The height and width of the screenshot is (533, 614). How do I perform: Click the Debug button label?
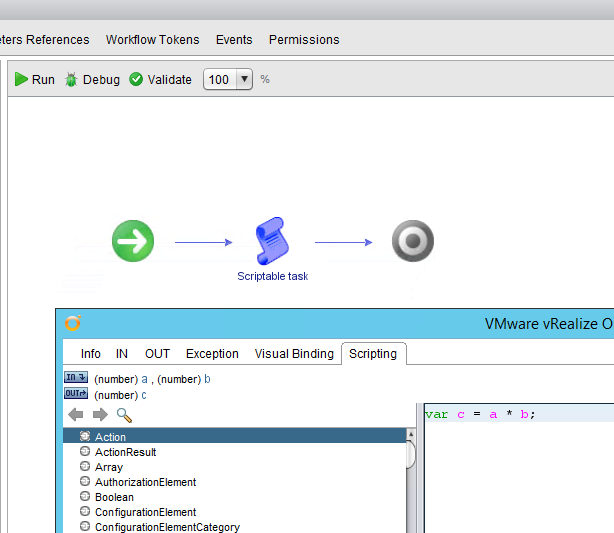[101, 79]
